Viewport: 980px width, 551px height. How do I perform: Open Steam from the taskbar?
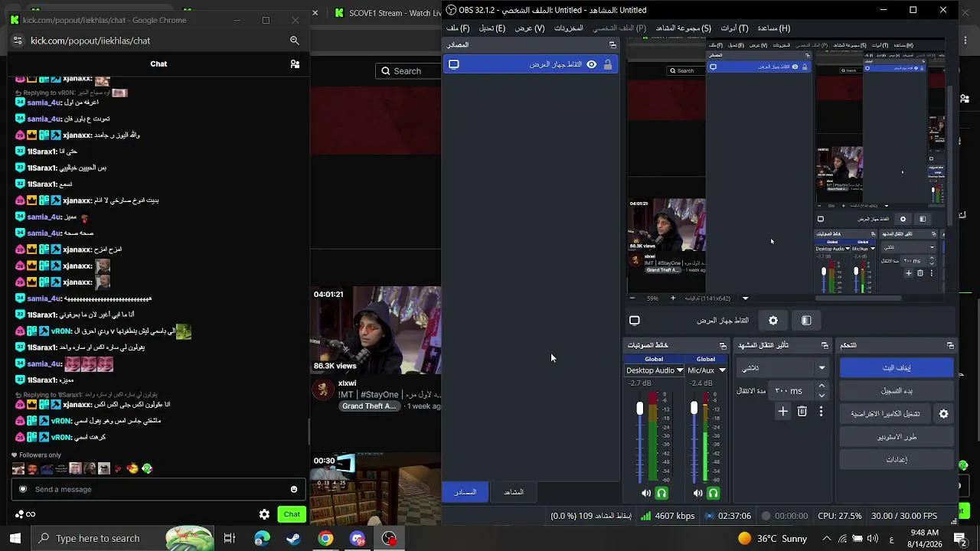click(x=293, y=539)
